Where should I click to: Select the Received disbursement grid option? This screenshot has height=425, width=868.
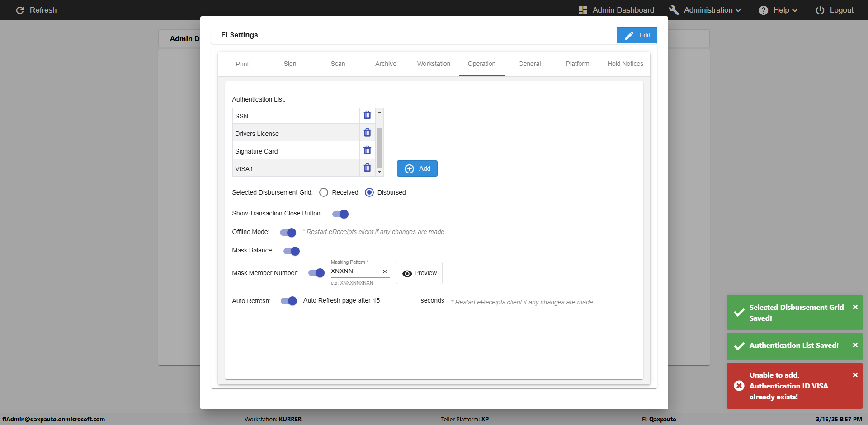324,192
